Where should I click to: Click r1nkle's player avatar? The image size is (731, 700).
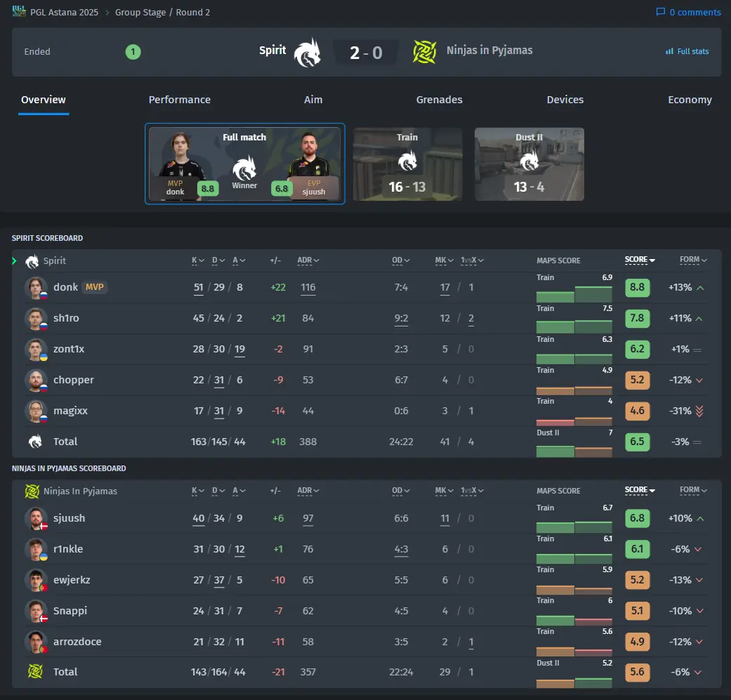36,549
